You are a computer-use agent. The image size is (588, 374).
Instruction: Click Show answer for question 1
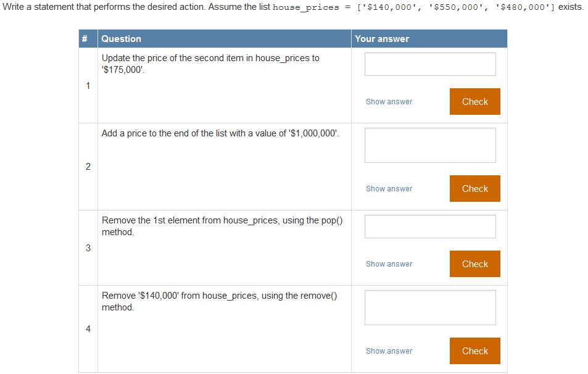(x=389, y=101)
